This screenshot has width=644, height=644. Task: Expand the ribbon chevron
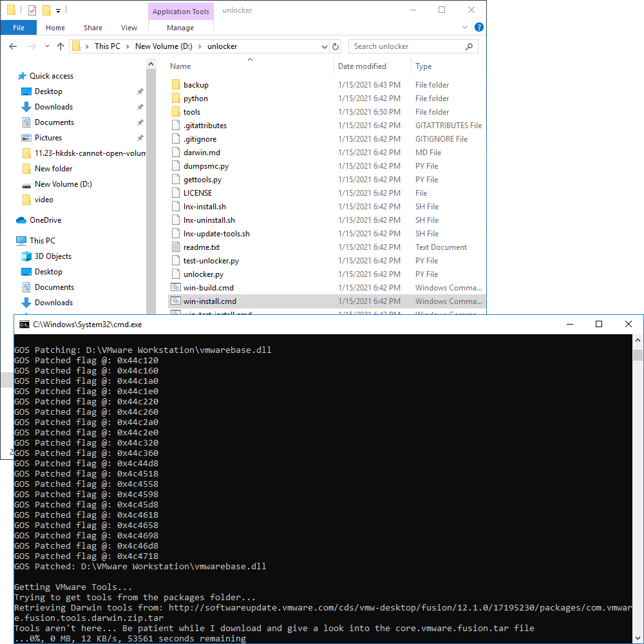465,27
